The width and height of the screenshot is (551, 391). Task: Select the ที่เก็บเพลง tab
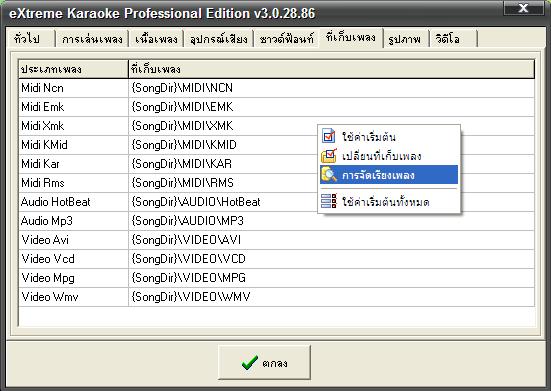pyautogui.click(x=351, y=37)
